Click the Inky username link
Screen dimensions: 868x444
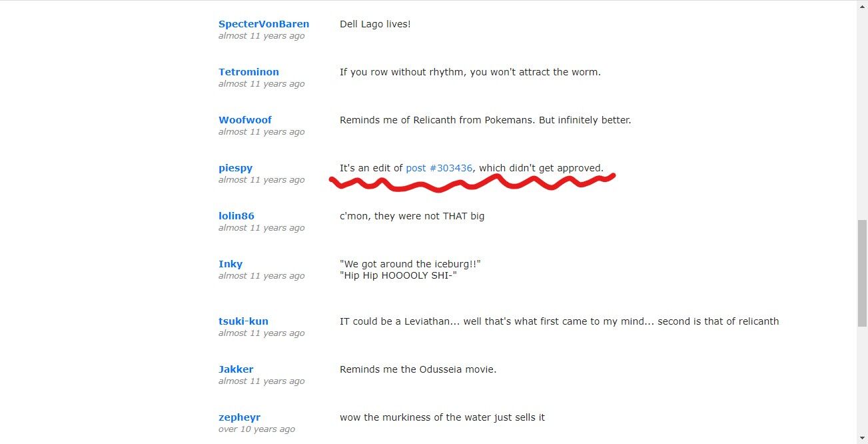point(230,264)
